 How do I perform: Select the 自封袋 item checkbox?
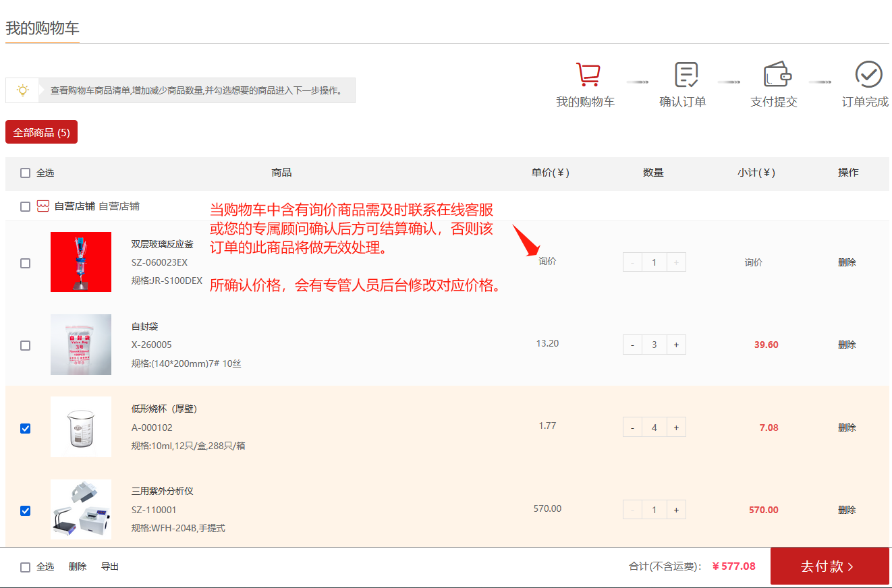(x=26, y=345)
